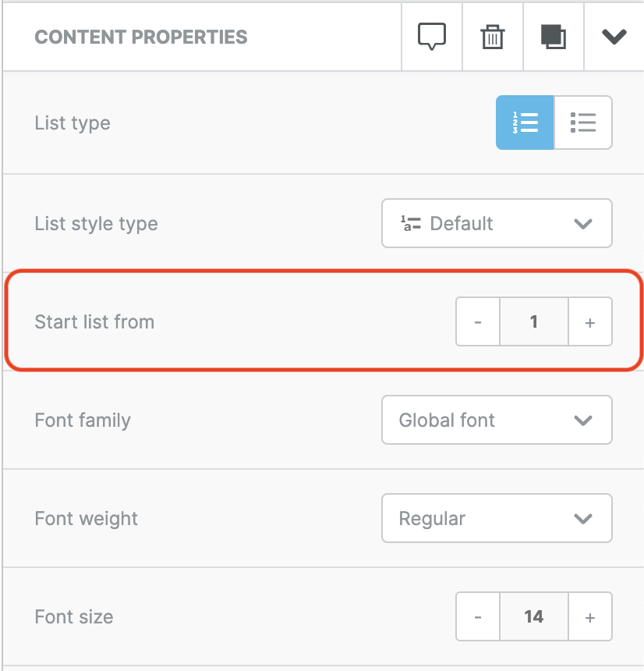644x671 pixels.
Task: Delete content using the trash icon
Action: 493,37
